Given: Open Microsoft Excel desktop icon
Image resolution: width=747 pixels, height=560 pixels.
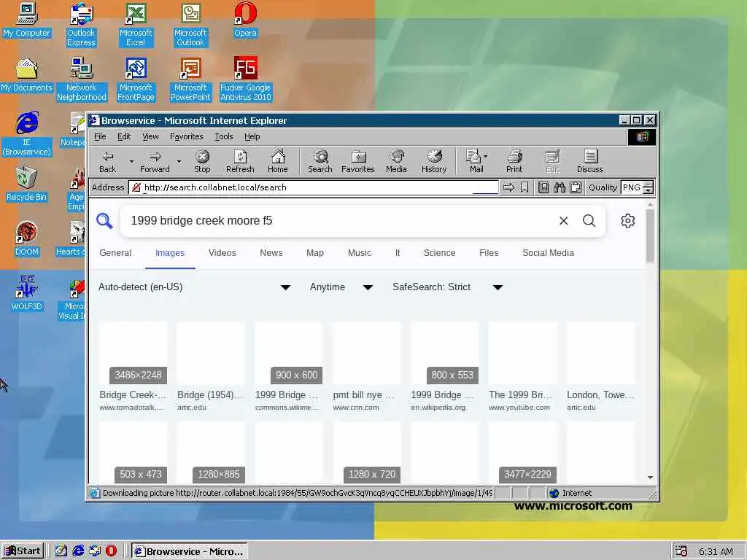Looking at the screenshot, I should pos(136,25).
